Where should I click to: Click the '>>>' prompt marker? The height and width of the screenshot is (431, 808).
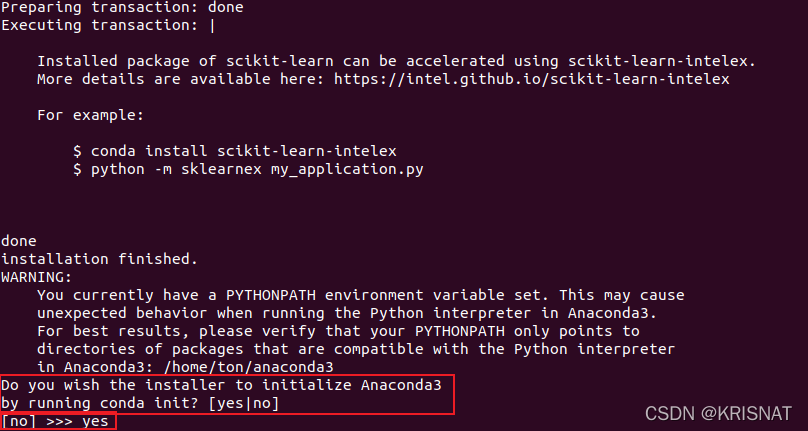point(59,421)
